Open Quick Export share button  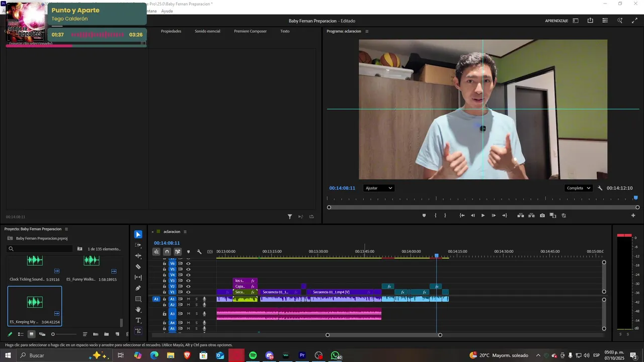(x=590, y=21)
